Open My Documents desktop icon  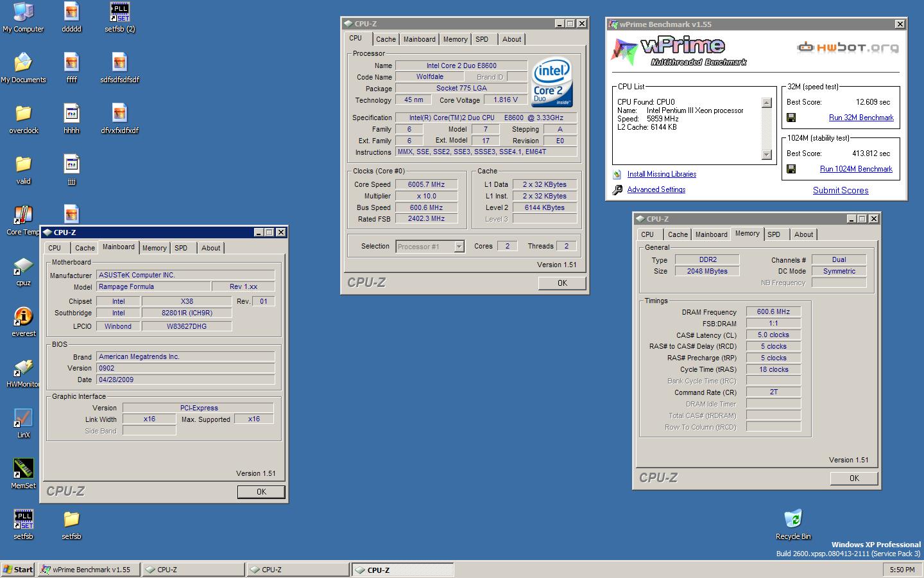tap(23, 68)
